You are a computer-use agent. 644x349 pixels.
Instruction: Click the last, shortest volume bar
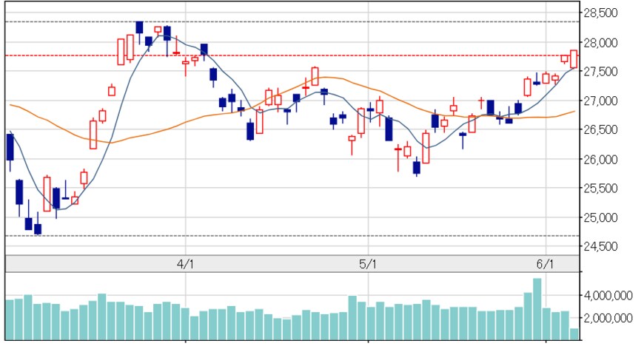pos(574,334)
